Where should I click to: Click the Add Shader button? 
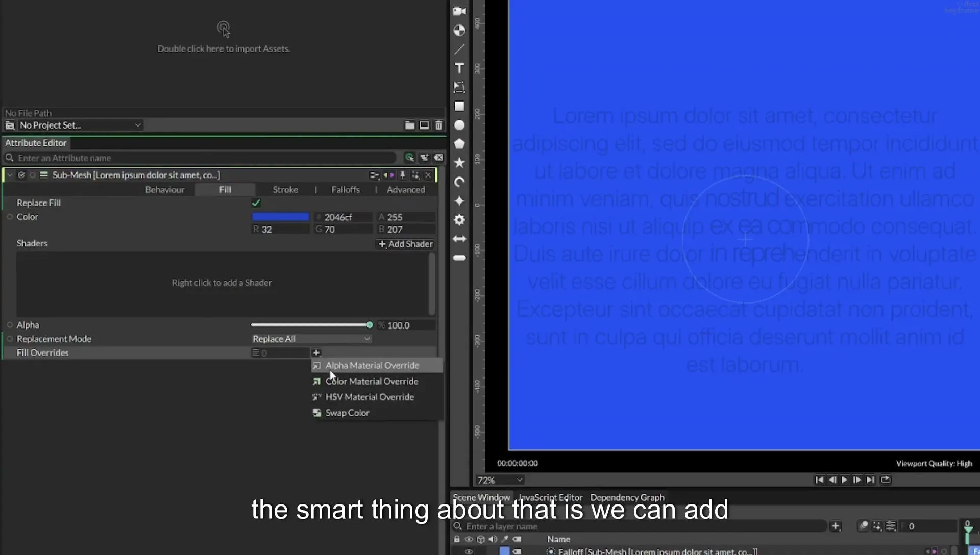[406, 244]
